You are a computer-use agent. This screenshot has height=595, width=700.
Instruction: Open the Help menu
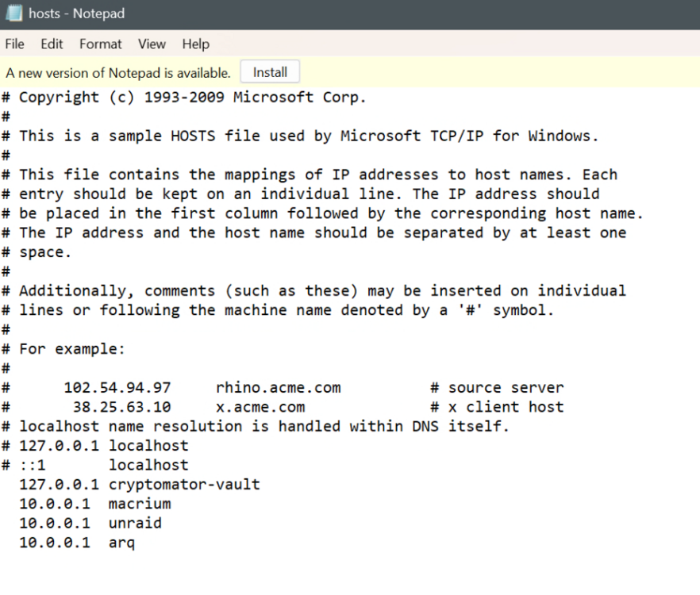pyautogui.click(x=195, y=44)
